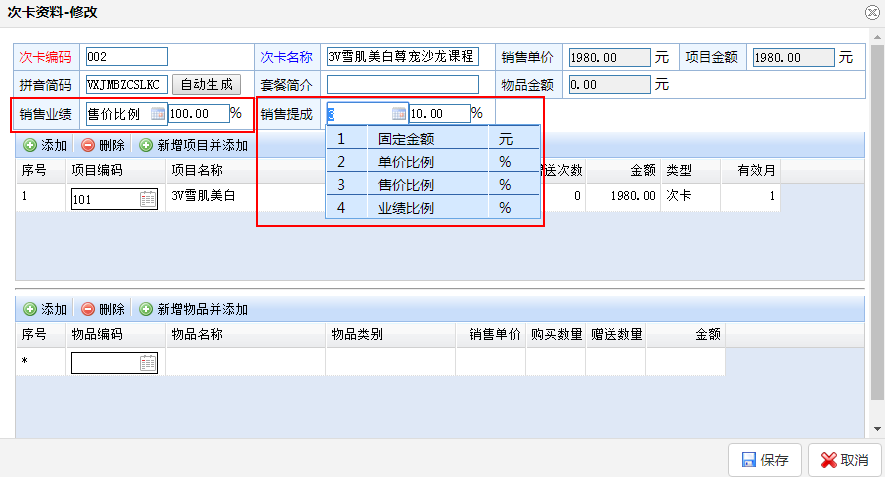Screen dimensions: 885x477
Task: Click 新增物品并添加 in the item toolbar
Action: pos(146,309)
